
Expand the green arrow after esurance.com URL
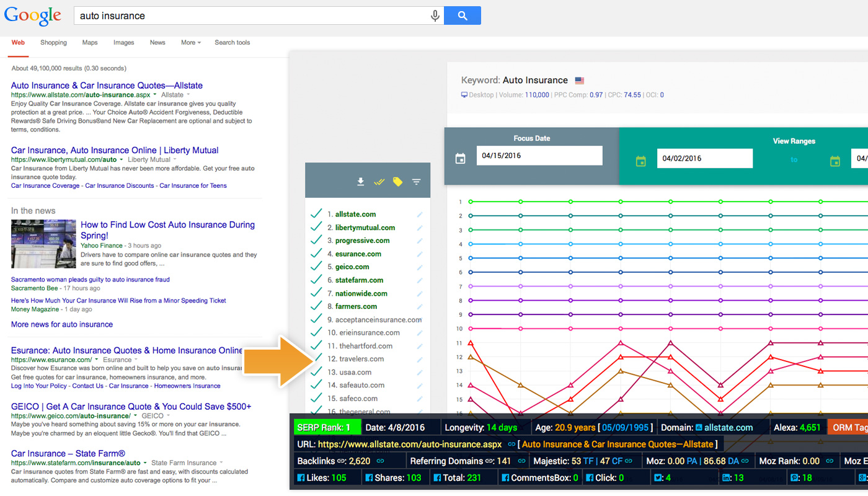click(97, 360)
